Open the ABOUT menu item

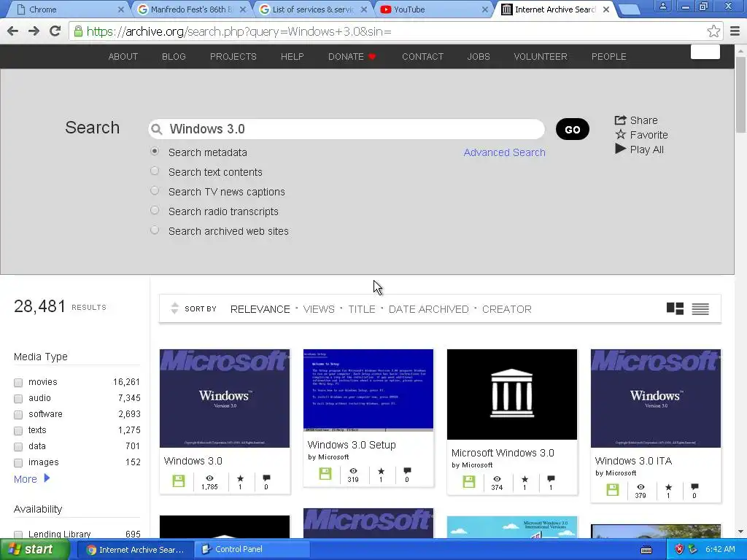[x=123, y=57]
